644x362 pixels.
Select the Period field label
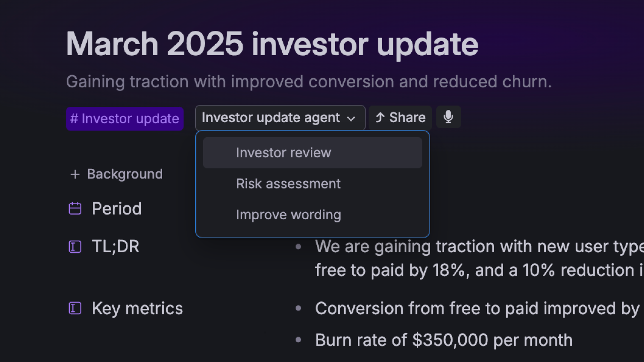117,209
